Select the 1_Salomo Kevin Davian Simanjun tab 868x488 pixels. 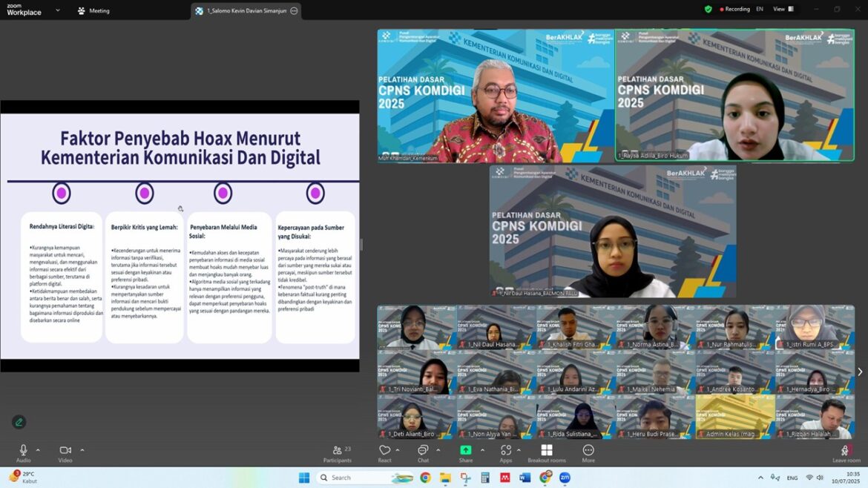coord(246,11)
